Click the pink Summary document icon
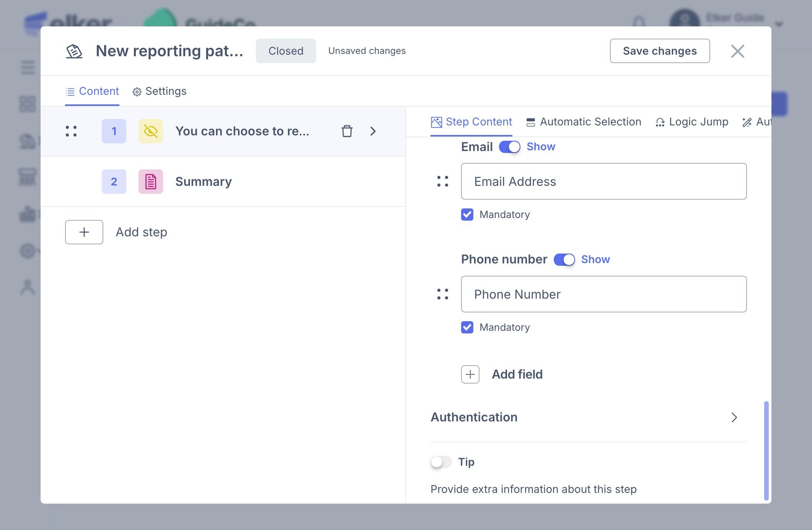812x530 pixels. 150,182
